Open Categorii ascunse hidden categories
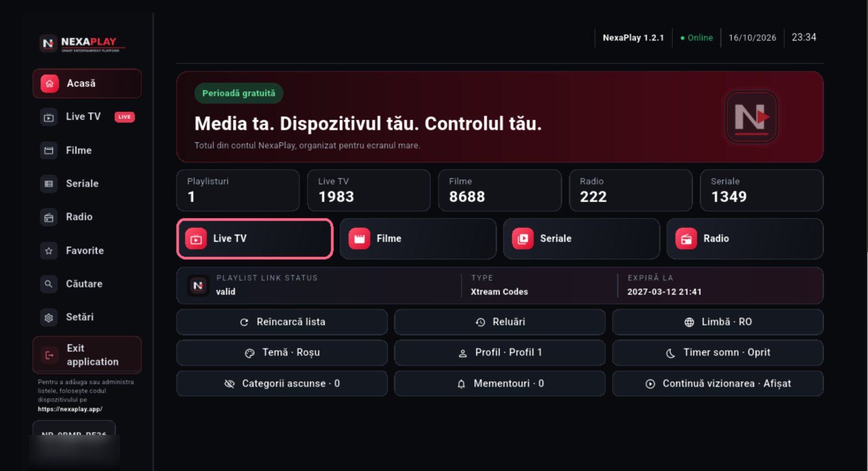The height and width of the screenshot is (471, 868). [x=282, y=384]
